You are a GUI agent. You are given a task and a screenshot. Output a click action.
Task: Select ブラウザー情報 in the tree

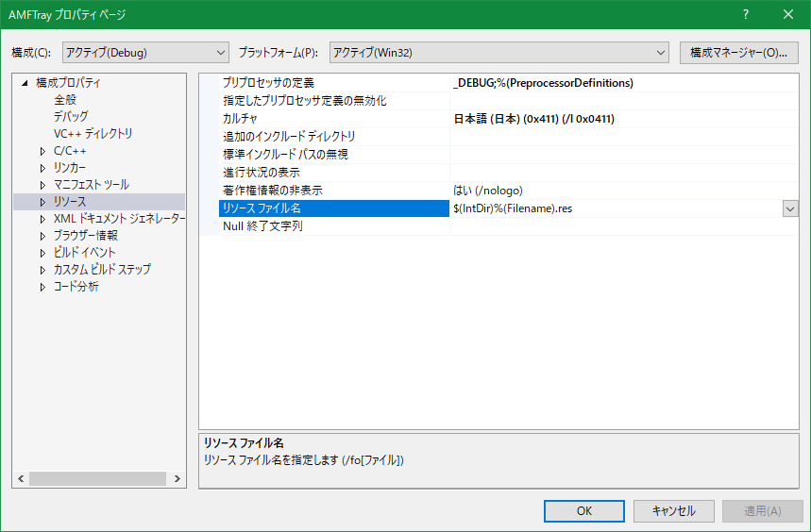[85, 236]
